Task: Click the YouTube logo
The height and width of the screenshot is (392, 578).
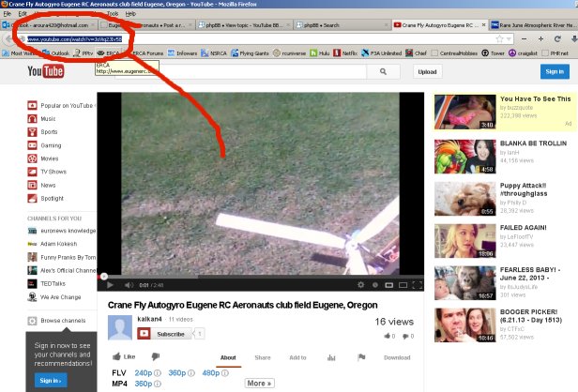Action: 46,71
